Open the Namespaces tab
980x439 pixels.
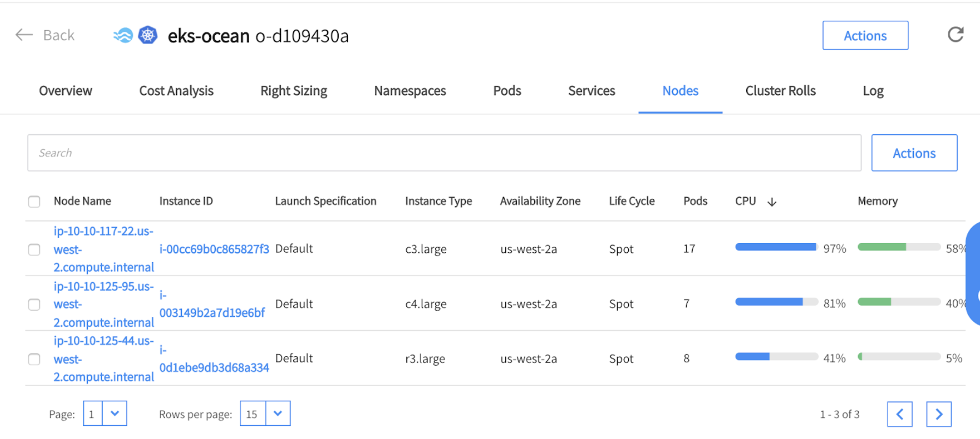[x=410, y=91]
